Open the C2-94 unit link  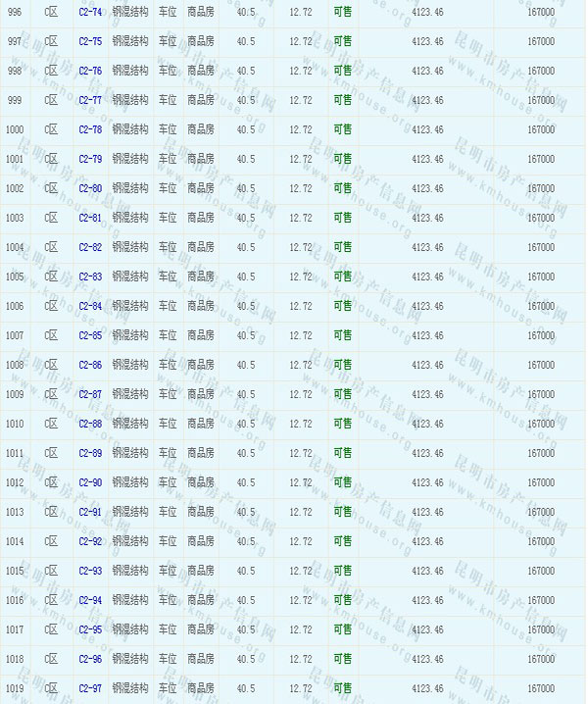pyautogui.click(x=90, y=601)
